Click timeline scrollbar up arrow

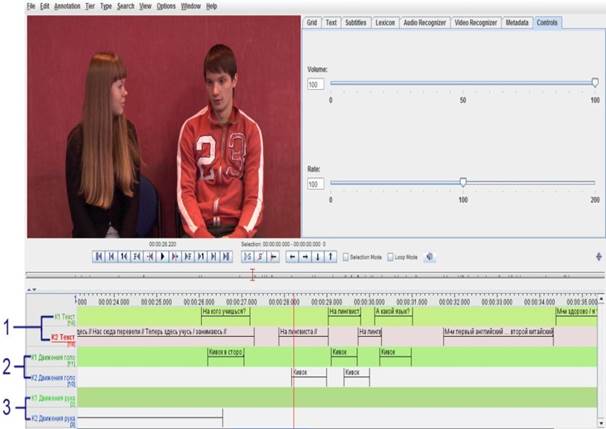pos(601,300)
